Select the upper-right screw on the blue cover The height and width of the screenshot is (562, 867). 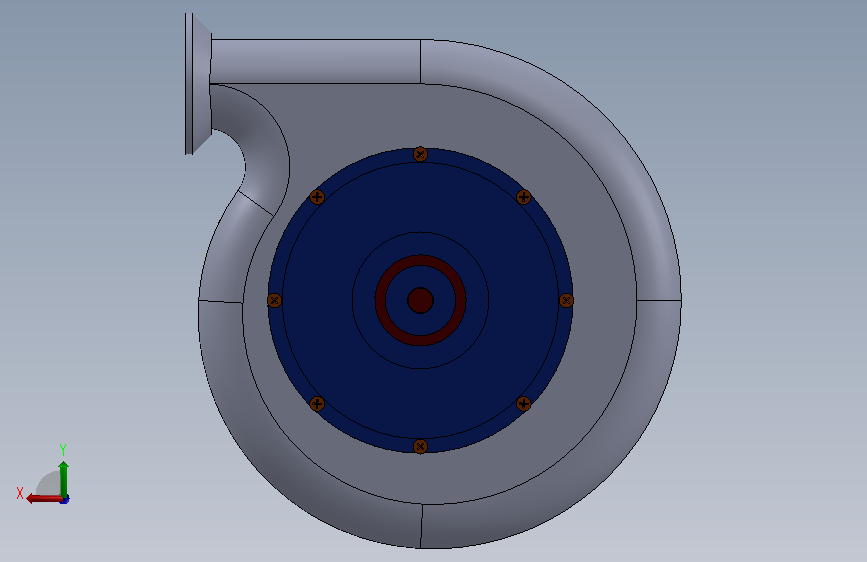(524, 197)
